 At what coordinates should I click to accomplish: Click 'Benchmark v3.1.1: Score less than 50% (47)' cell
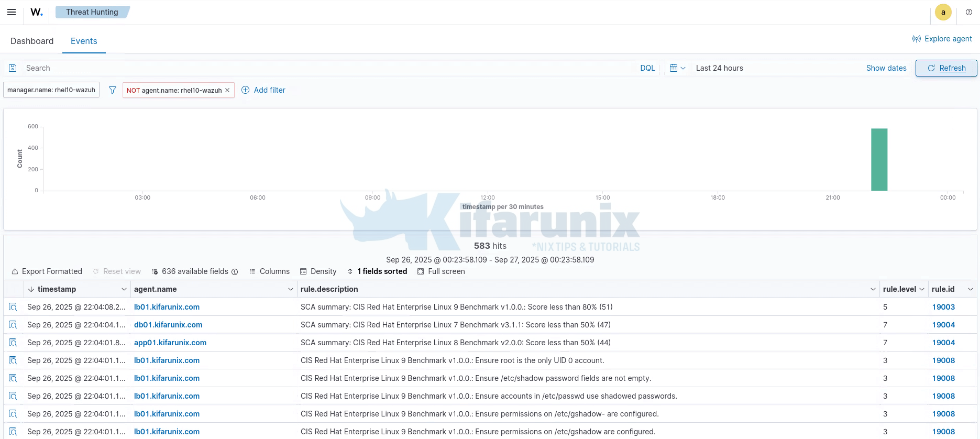point(588,325)
